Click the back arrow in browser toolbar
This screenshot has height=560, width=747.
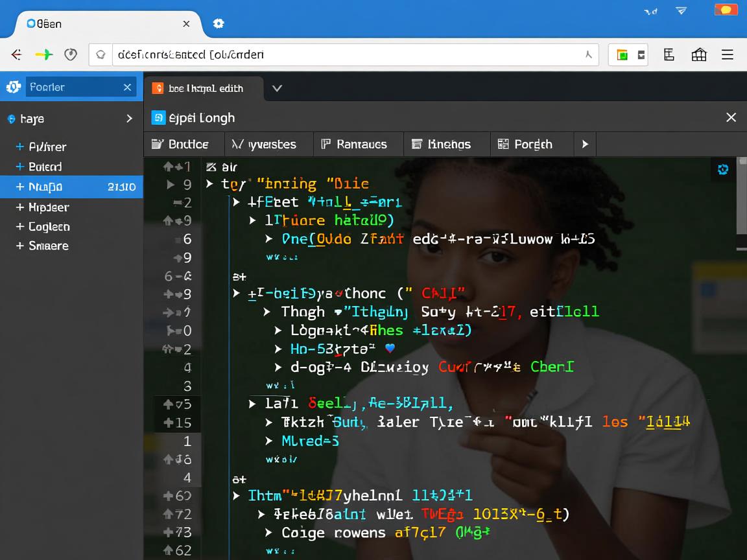(x=17, y=55)
